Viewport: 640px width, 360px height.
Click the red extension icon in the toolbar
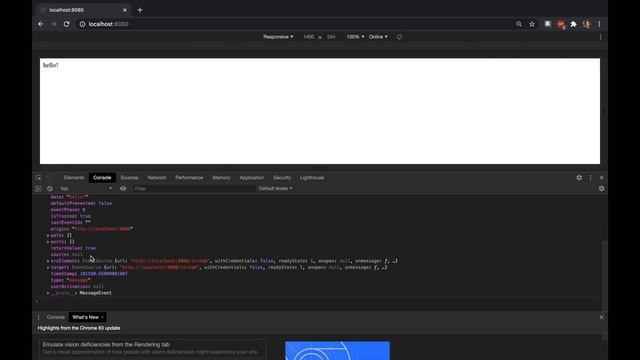click(x=561, y=24)
